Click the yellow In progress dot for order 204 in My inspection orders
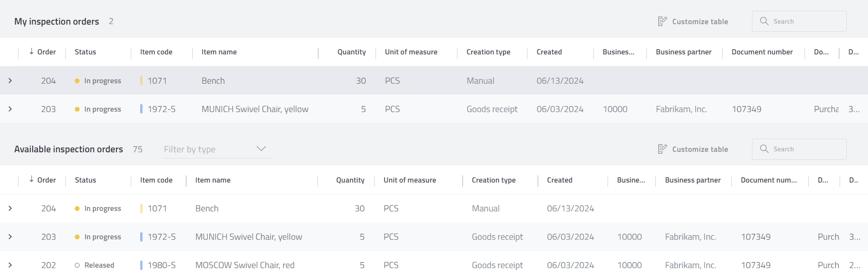 coord(77,81)
